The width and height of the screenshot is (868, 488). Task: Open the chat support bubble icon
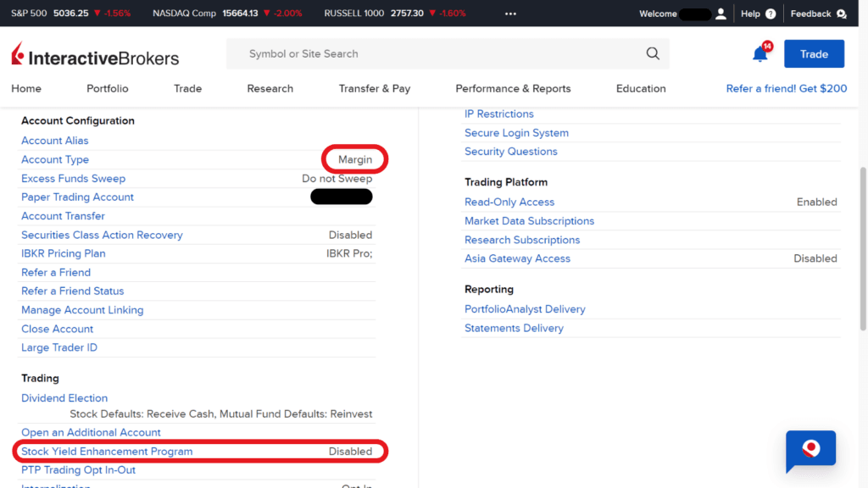pos(810,449)
